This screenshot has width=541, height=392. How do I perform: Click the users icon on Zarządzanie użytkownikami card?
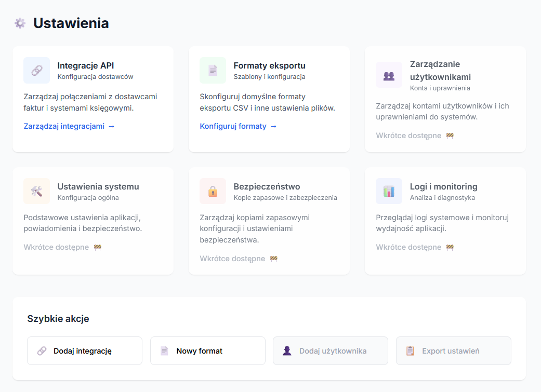pos(389,75)
